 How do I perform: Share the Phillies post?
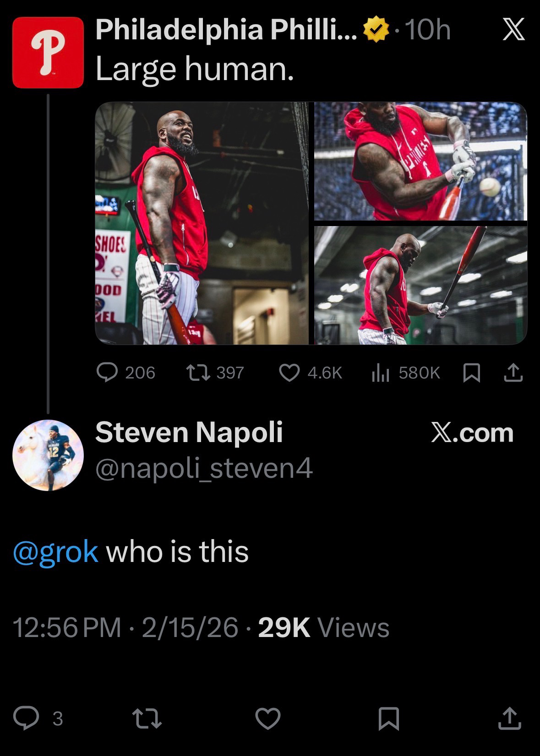coord(513,373)
